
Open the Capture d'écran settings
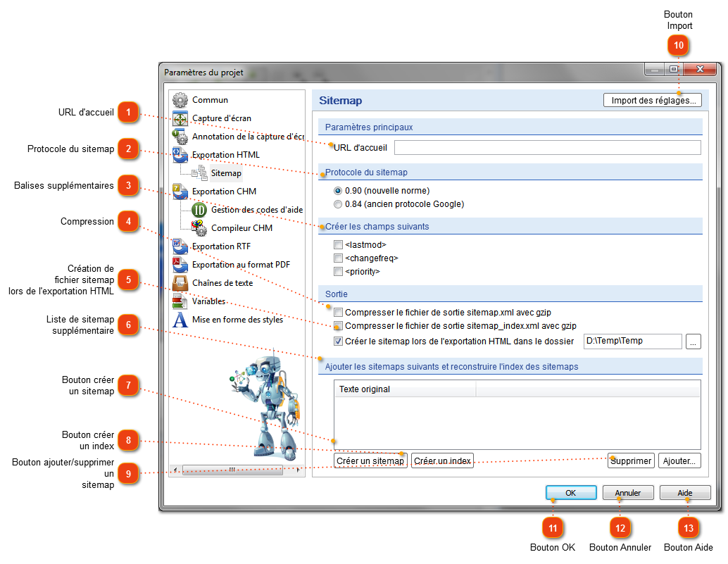coord(222,118)
